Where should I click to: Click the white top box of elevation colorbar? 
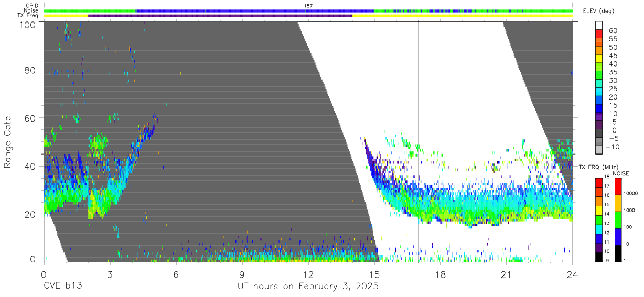(x=599, y=25)
